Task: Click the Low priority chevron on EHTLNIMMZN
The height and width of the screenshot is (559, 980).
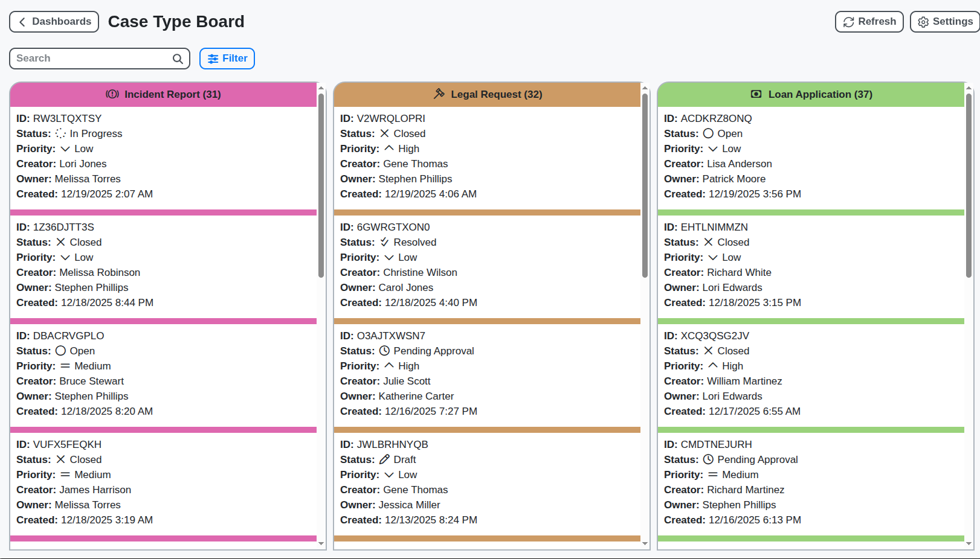Action: point(713,257)
